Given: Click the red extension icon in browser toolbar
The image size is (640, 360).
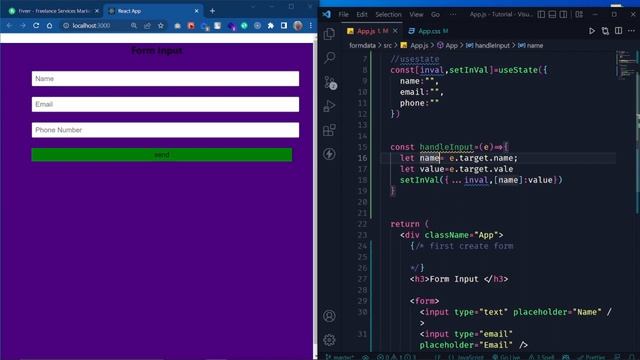Looking at the screenshot, I should tap(191, 25).
